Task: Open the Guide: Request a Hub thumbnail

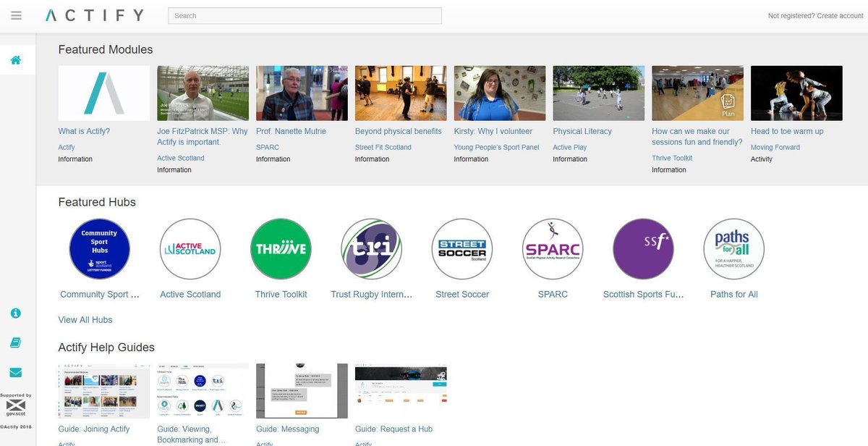Action: pyautogui.click(x=401, y=392)
